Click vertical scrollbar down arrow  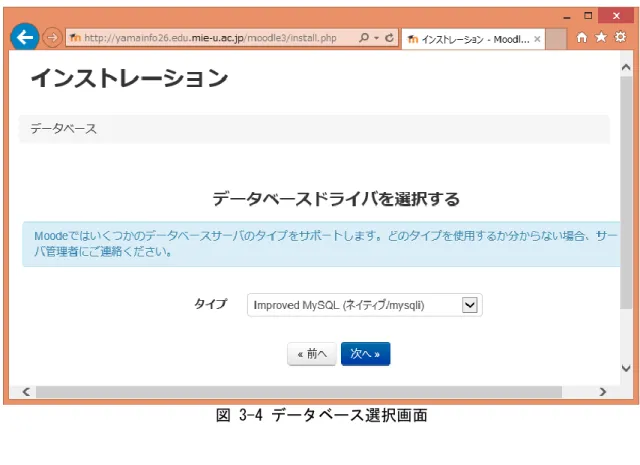coord(626,368)
